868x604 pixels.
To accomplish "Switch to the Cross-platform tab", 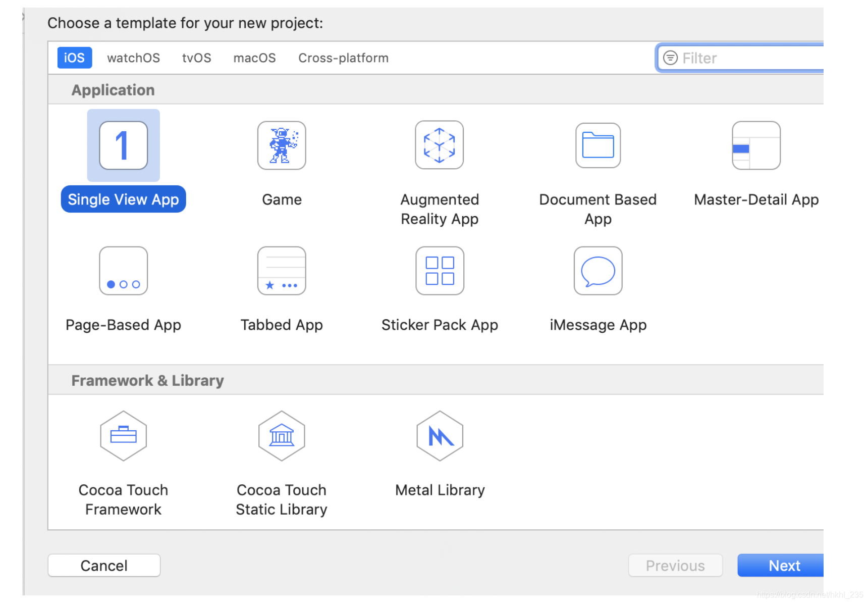I will [x=343, y=58].
